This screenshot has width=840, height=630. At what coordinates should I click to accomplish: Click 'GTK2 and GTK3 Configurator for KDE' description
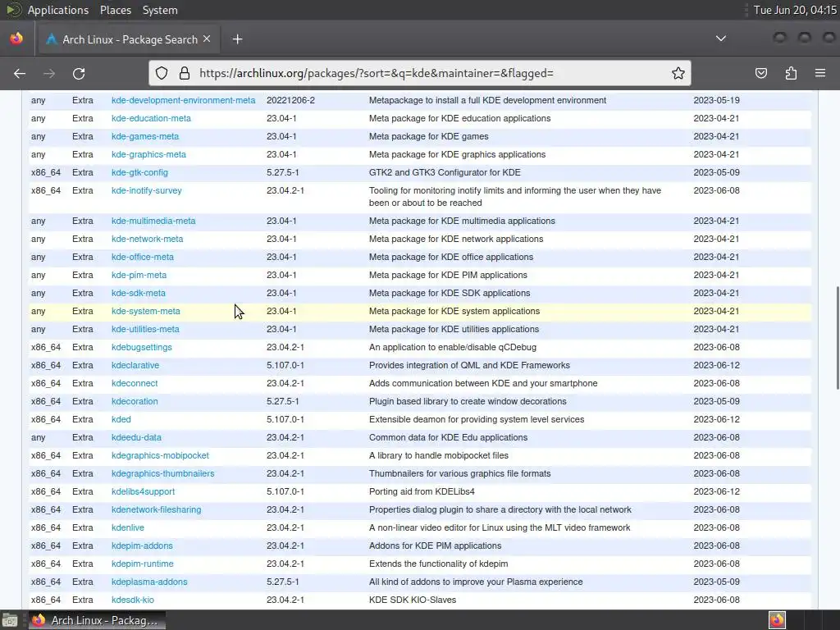[445, 172]
